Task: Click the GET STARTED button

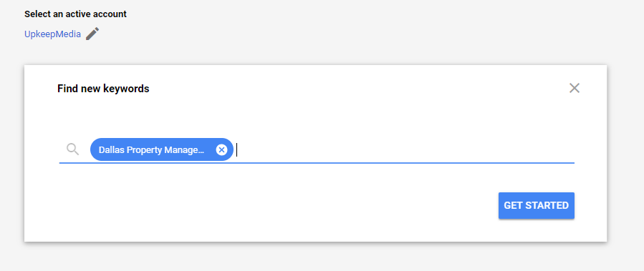Action: click(x=537, y=205)
